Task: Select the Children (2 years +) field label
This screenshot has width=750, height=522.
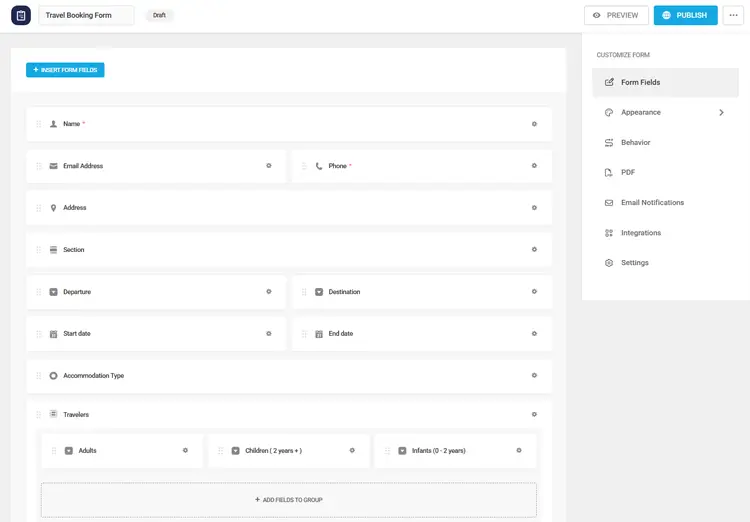Action: point(274,451)
